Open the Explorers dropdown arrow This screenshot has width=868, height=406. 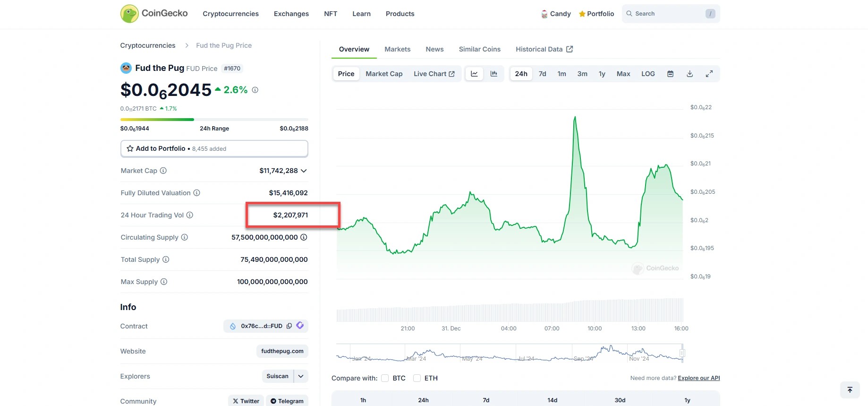click(x=301, y=376)
